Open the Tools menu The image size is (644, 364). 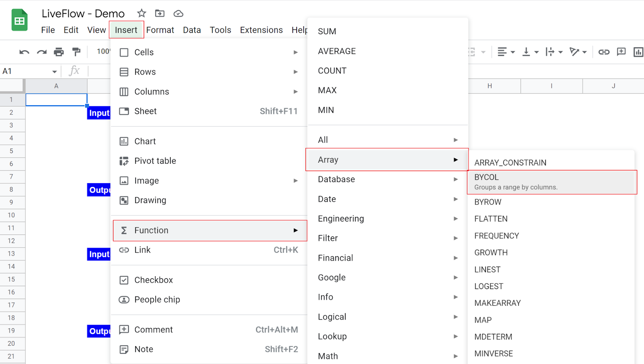coord(221,30)
